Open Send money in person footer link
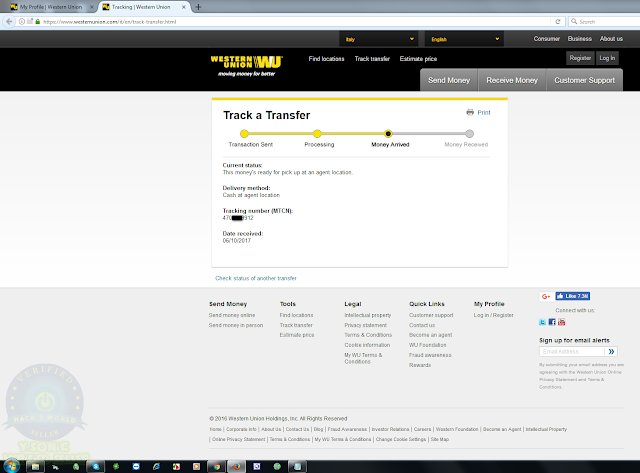 pyautogui.click(x=236, y=325)
